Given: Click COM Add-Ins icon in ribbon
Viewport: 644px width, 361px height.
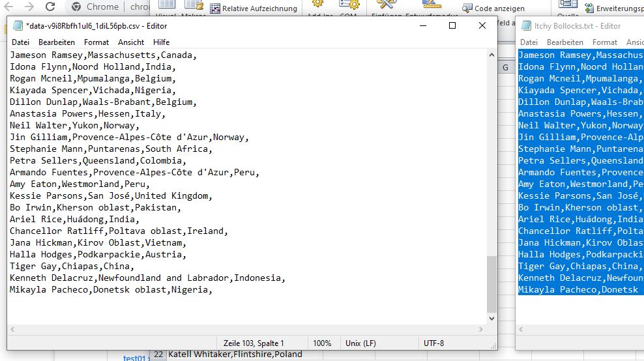Looking at the screenshot, I should [x=349, y=4].
